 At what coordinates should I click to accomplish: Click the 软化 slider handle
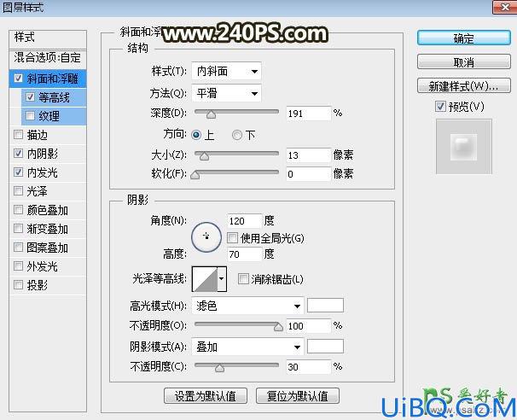point(195,174)
